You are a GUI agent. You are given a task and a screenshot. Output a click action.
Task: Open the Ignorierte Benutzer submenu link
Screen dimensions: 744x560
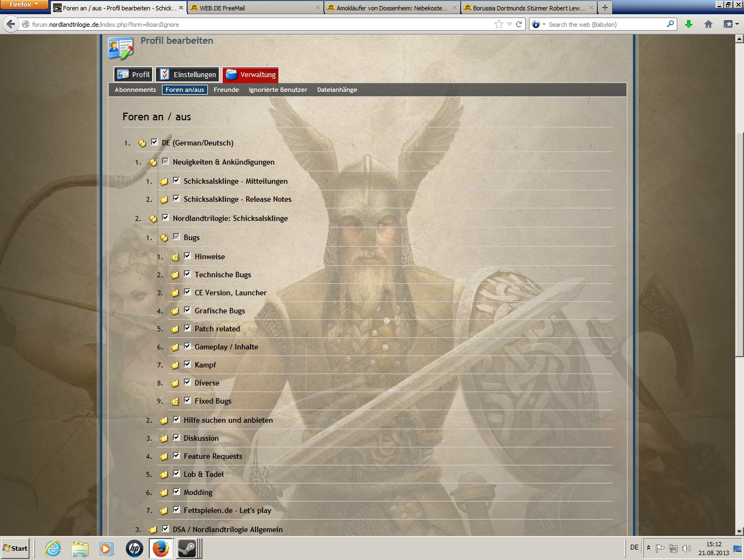point(278,90)
